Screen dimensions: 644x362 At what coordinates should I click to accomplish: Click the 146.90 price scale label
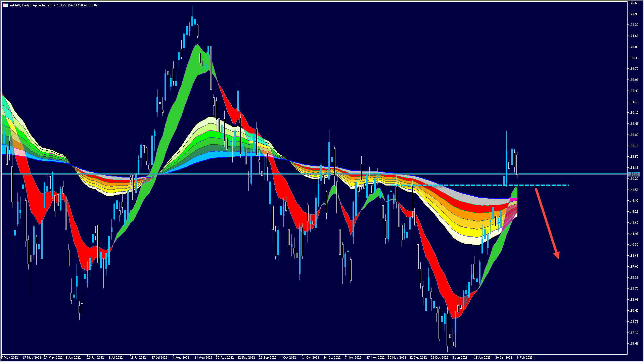pos(634,201)
